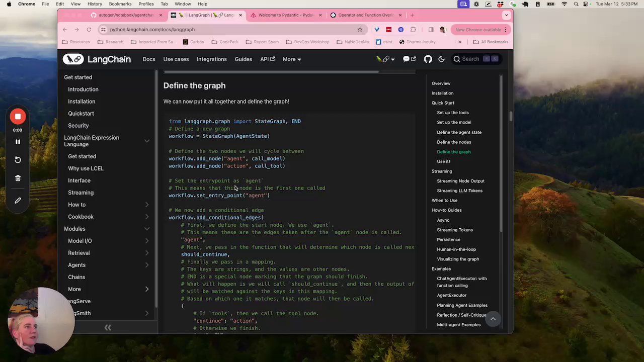Collapse LangChain Expression Language section

tap(147, 141)
